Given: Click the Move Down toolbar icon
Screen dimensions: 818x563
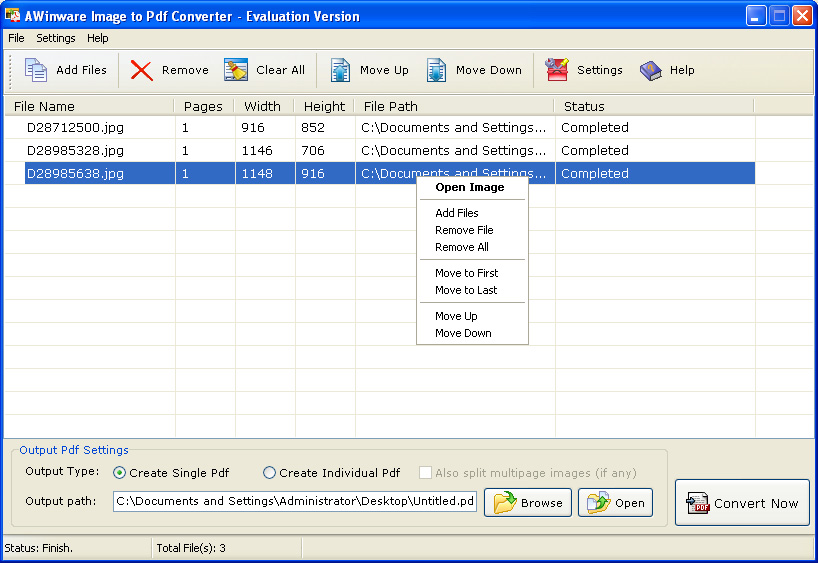Looking at the screenshot, I should [436, 70].
